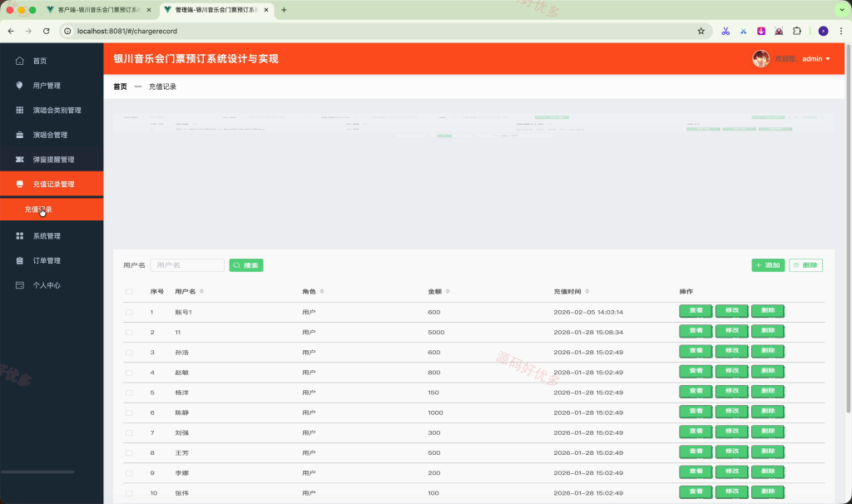Open the browser extensions puzzle icon

pos(797,31)
